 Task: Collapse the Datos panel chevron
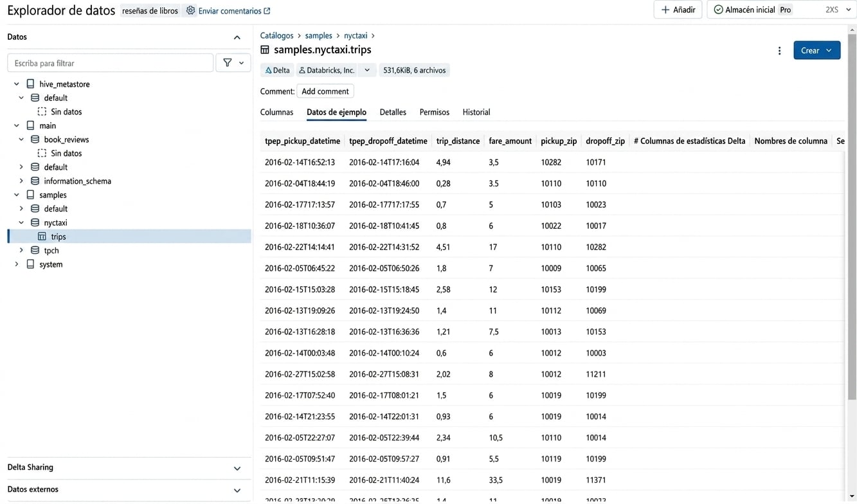click(237, 37)
